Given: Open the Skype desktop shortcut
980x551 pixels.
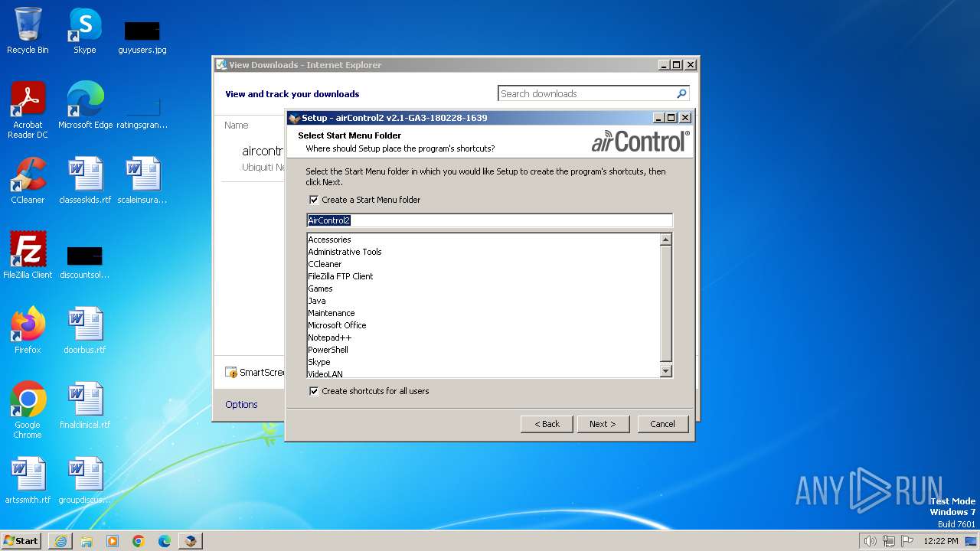Looking at the screenshot, I should [85, 31].
